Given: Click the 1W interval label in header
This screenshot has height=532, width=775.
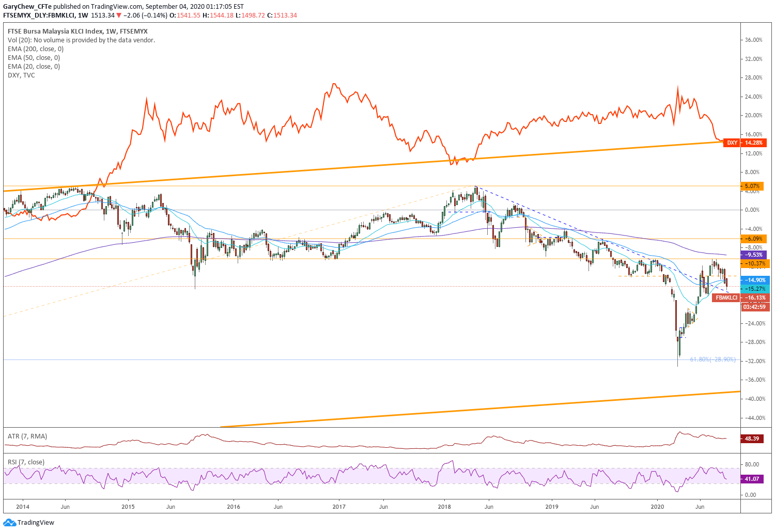Looking at the screenshot, I should pos(83,15).
